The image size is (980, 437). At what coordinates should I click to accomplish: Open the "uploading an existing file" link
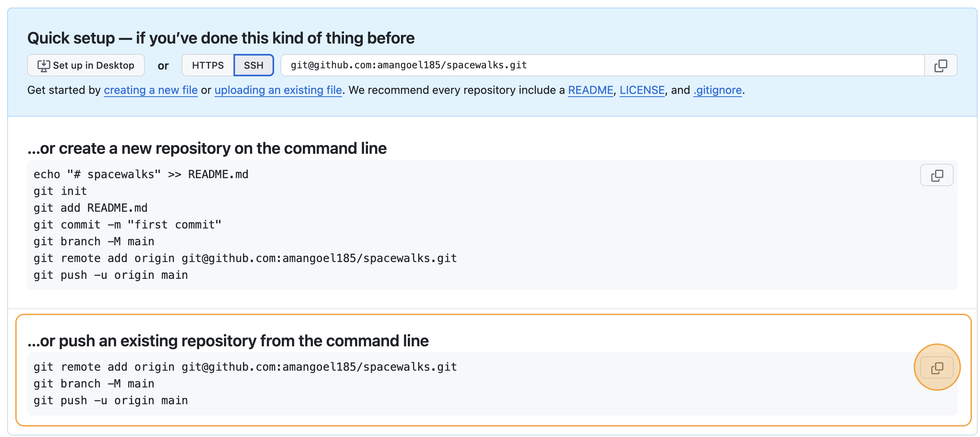[x=278, y=90]
